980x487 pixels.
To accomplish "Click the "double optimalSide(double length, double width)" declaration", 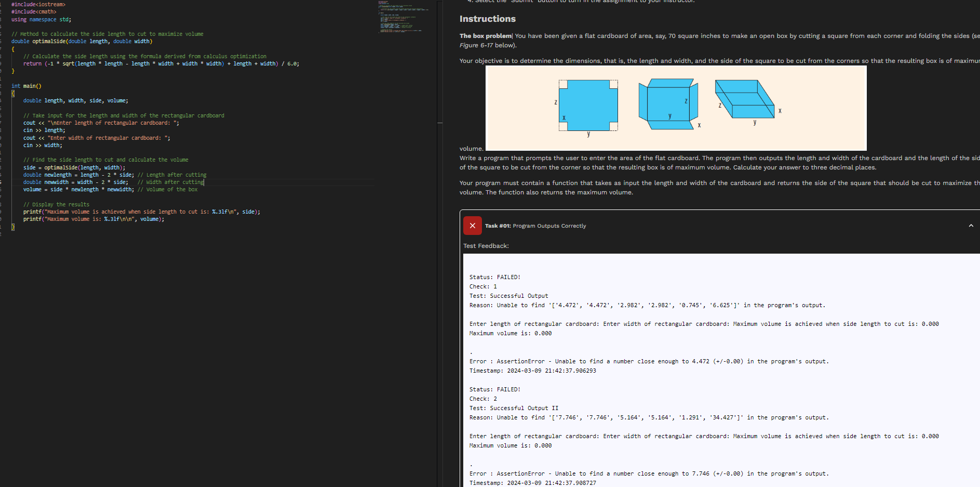I will 82,41.
